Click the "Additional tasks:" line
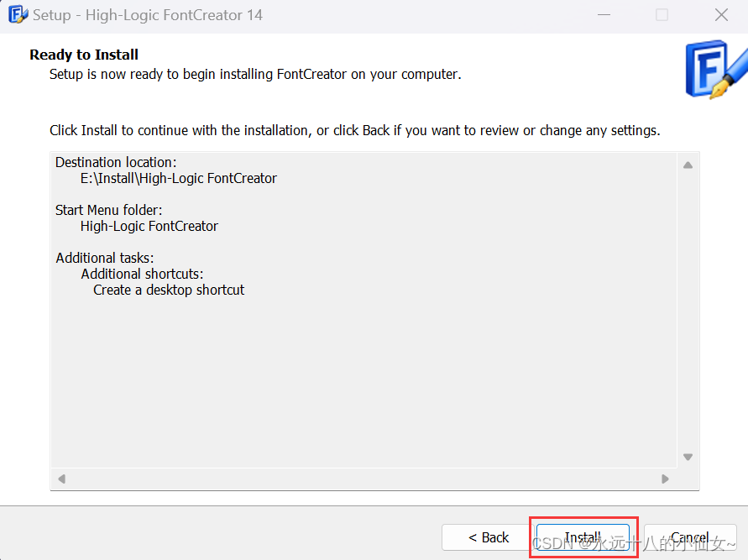This screenshot has height=560, width=748. (x=105, y=258)
